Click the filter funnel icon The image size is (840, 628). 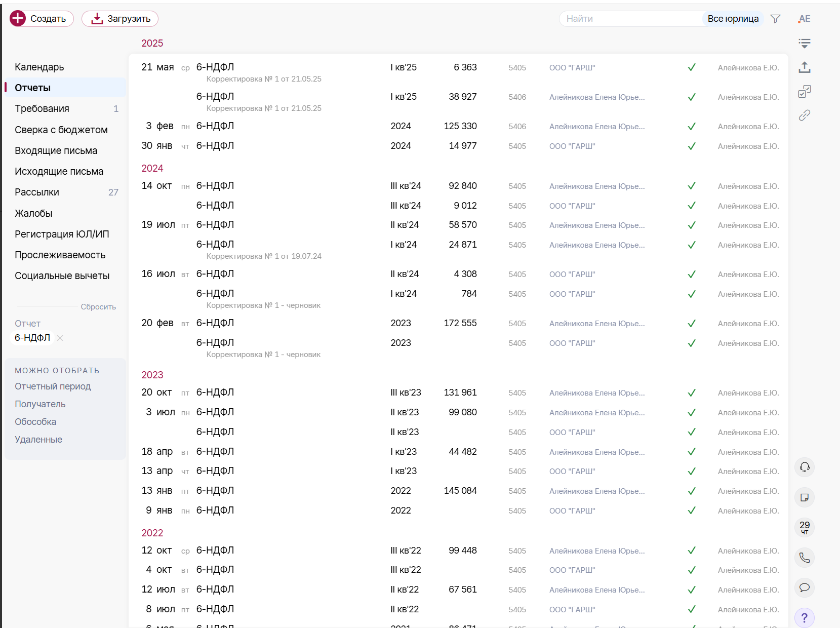click(x=775, y=19)
